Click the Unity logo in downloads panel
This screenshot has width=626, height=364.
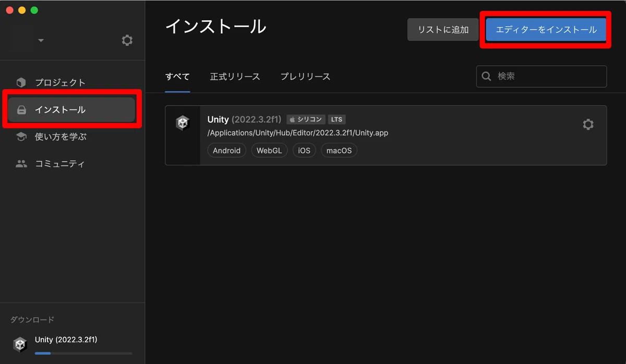coord(20,344)
